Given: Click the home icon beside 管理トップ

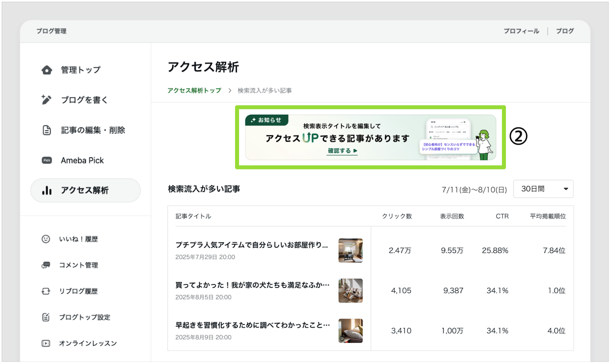Looking at the screenshot, I should (x=47, y=70).
